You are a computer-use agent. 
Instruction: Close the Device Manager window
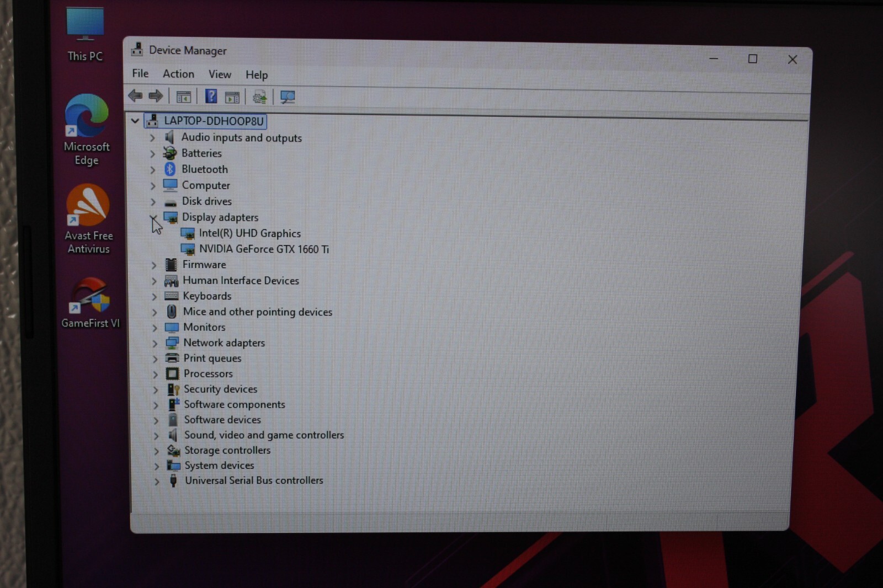(792, 60)
